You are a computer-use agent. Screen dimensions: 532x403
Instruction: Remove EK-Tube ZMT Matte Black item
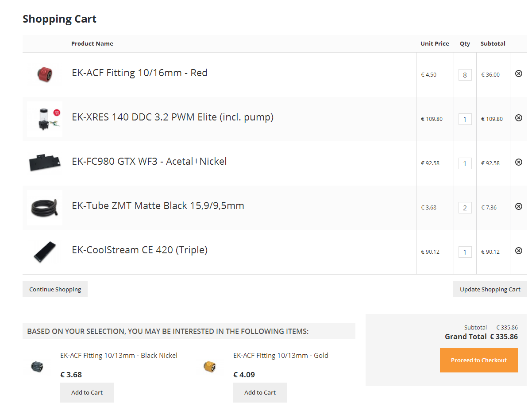(x=519, y=206)
